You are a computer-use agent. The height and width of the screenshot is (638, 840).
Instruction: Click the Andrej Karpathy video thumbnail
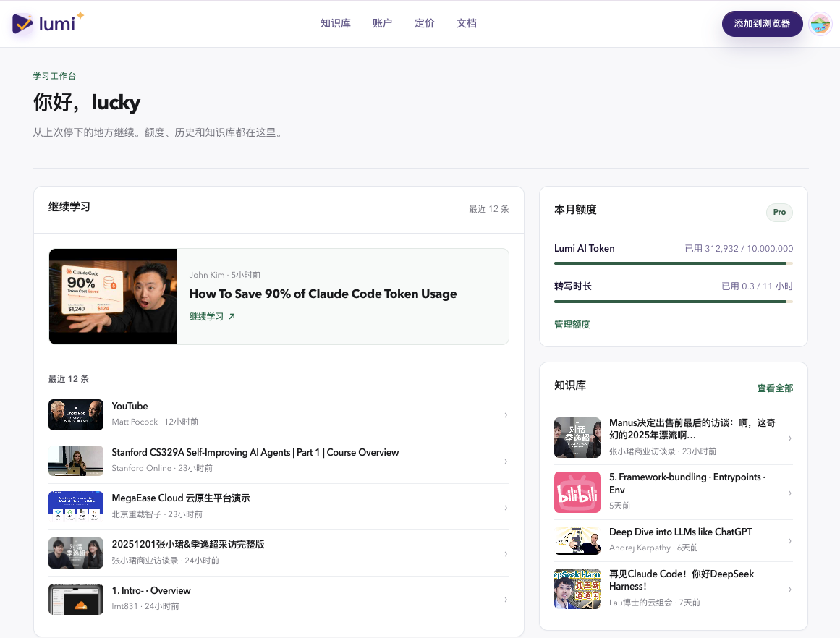click(x=577, y=540)
